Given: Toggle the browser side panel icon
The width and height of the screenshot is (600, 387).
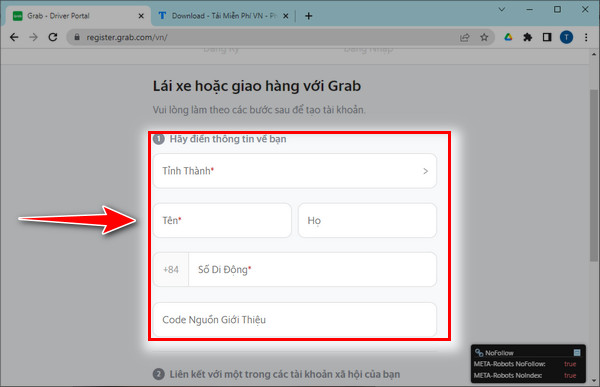Looking at the screenshot, I should pos(547,37).
